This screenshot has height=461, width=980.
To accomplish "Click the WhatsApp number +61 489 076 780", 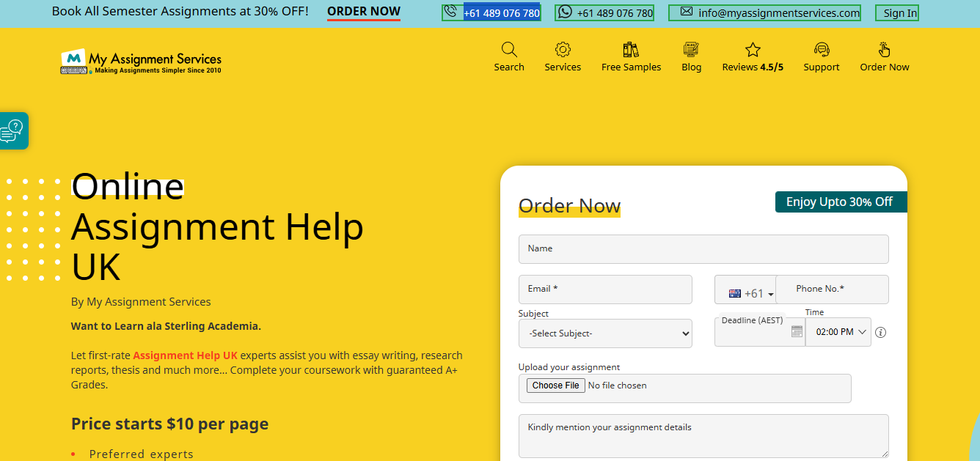I will (615, 13).
